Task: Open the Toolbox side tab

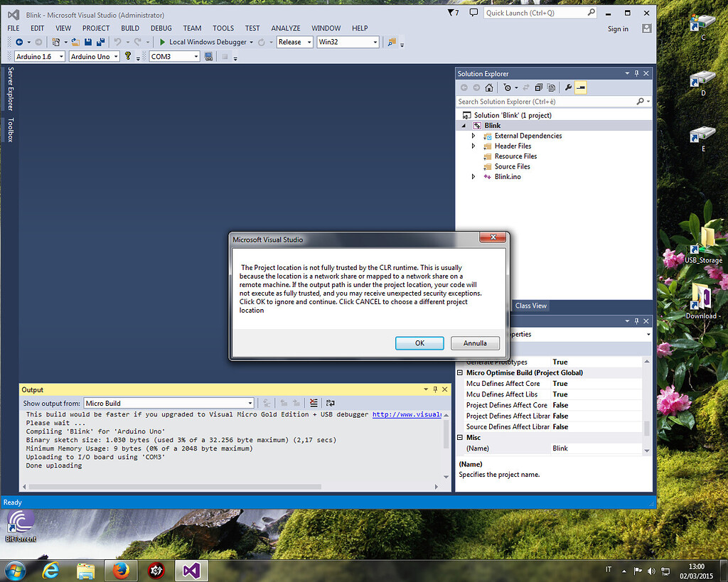Action: 11,129
